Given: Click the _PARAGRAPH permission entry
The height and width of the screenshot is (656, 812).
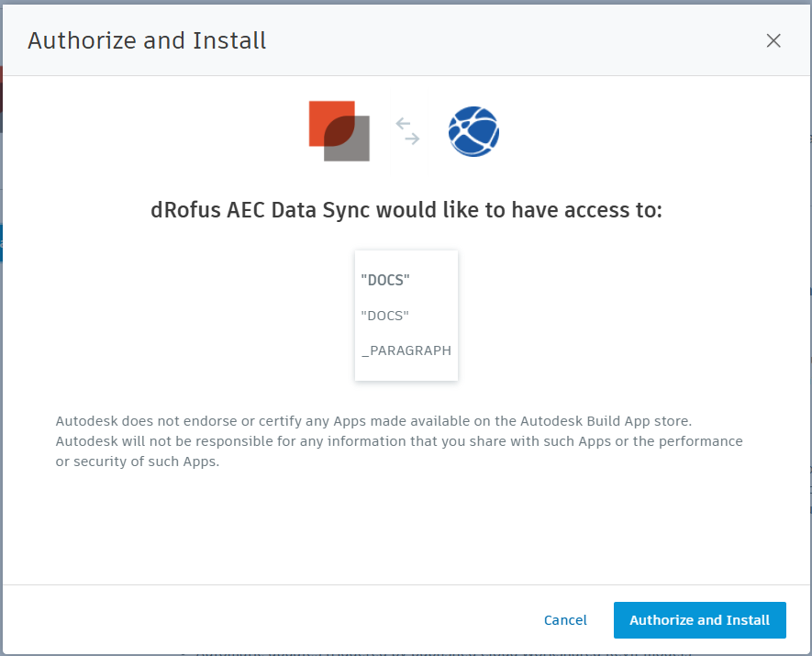Looking at the screenshot, I should tap(406, 350).
